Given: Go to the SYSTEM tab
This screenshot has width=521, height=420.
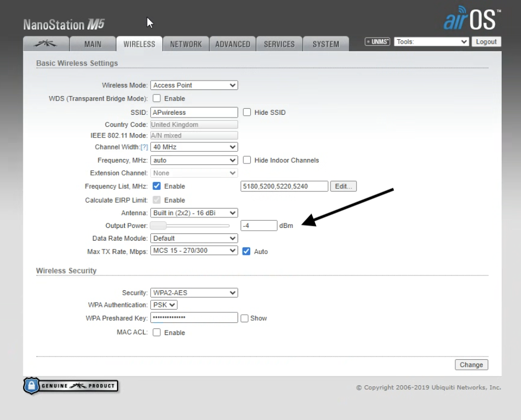Looking at the screenshot, I should pos(325,44).
